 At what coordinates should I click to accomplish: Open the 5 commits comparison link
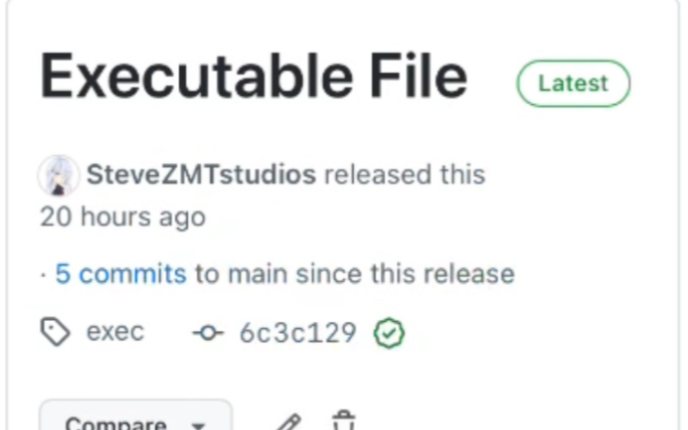tap(121, 274)
